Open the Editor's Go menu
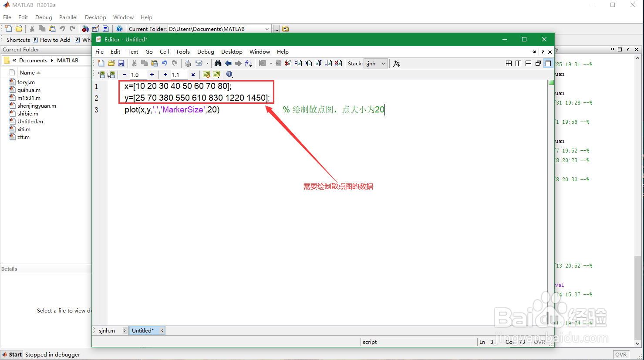The width and height of the screenshot is (644, 360). click(x=149, y=51)
